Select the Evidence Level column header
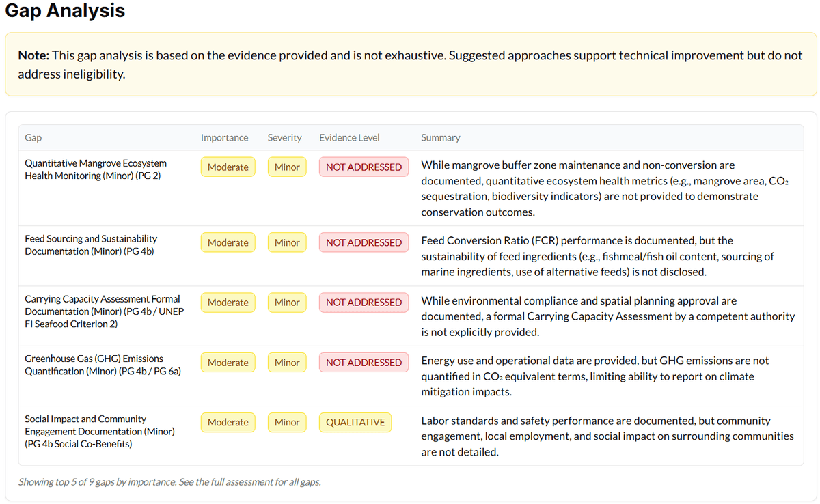820x504 pixels. point(349,137)
